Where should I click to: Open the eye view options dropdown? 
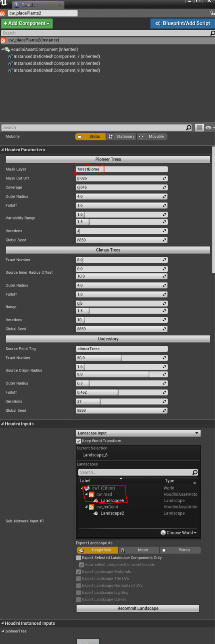(x=210, y=128)
